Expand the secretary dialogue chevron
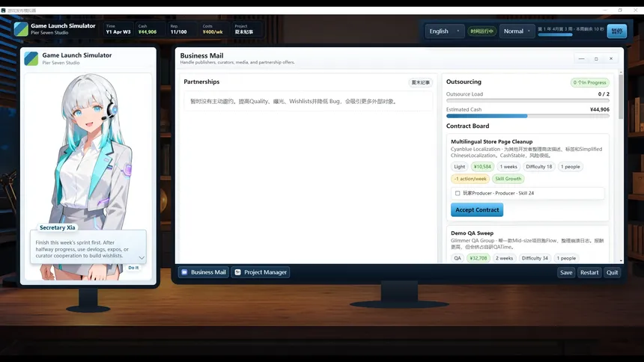 (x=142, y=258)
